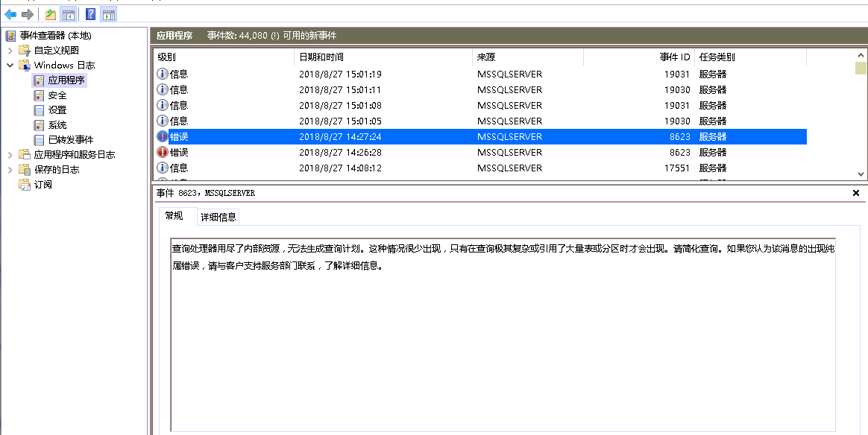Open the 已转发事件 log
Viewport: 868px width, 435px height.
point(71,140)
